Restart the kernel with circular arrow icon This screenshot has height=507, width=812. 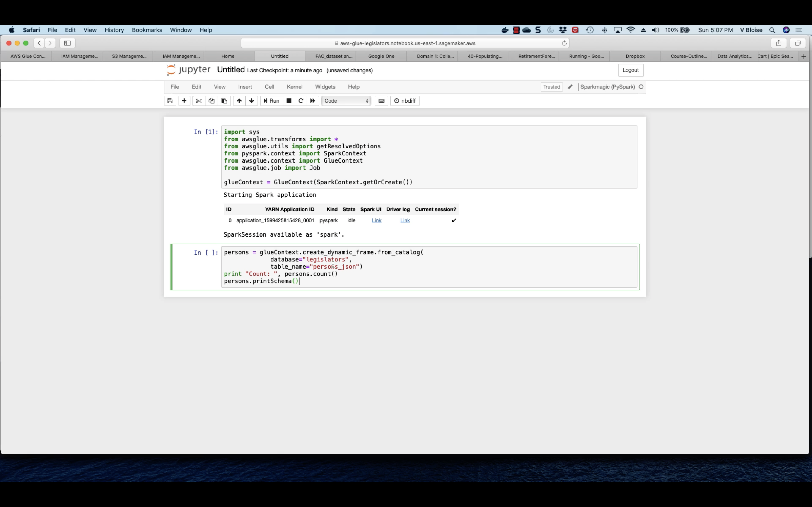pyautogui.click(x=301, y=101)
